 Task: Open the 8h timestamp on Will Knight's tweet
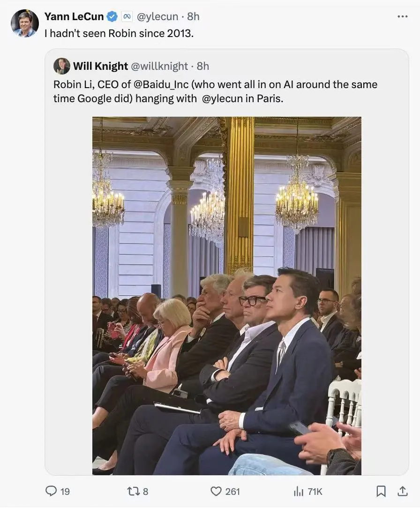click(x=203, y=66)
